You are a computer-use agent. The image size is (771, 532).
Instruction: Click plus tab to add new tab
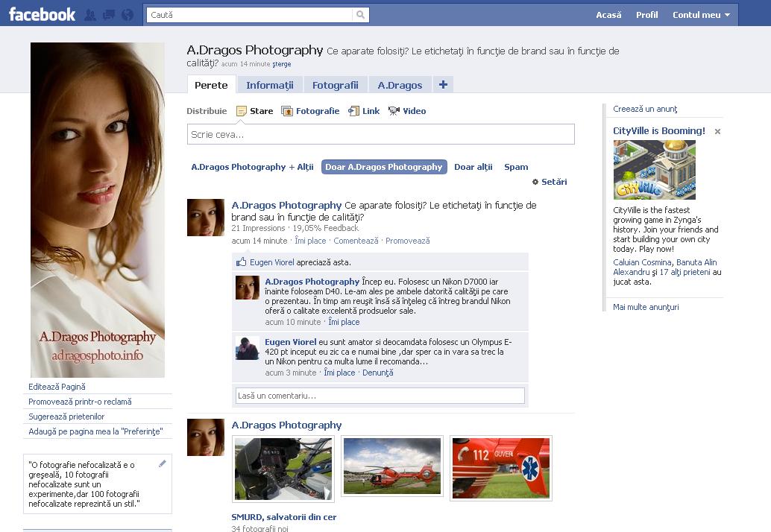pos(443,85)
